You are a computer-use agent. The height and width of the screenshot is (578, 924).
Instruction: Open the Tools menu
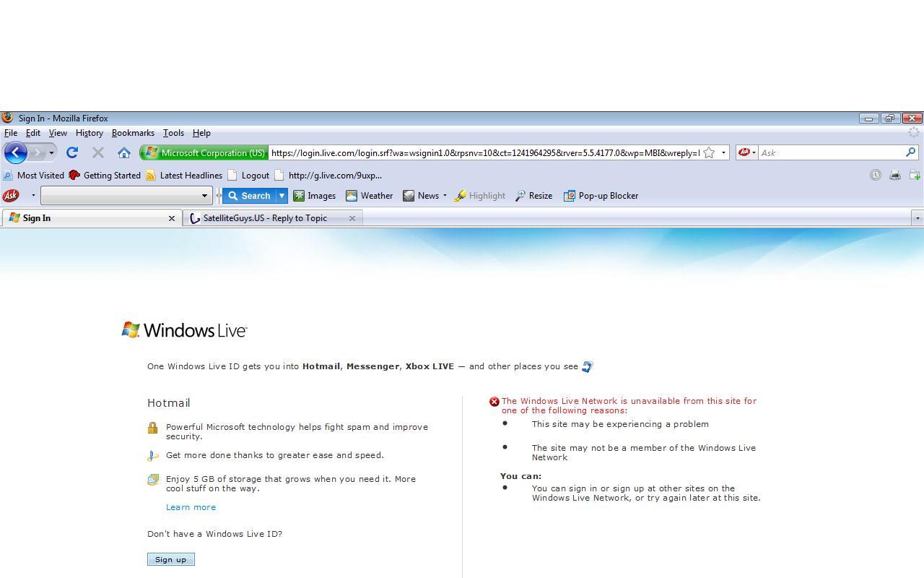point(173,133)
